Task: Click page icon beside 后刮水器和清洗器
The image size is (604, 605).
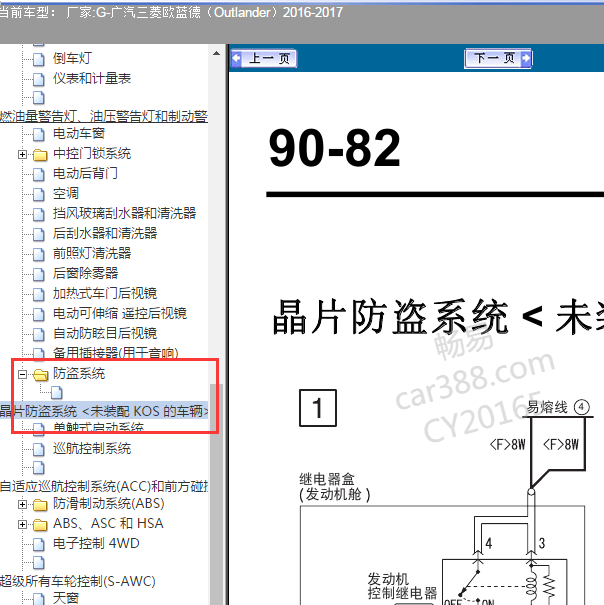Action: 39,234
